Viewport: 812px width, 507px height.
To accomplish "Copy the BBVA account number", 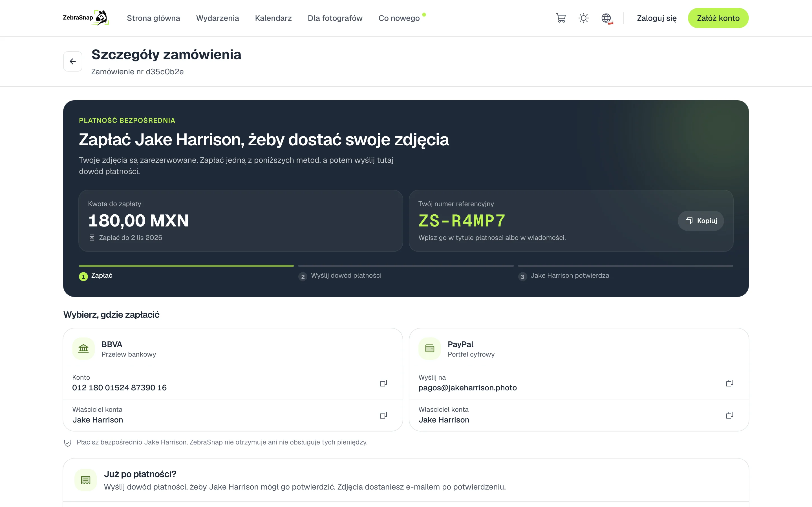I will (x=383, y=383).
